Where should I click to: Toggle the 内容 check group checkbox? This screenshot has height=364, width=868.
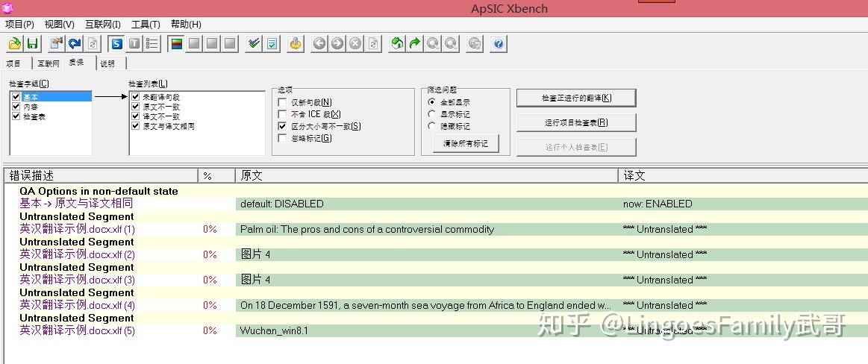[16, 107]
